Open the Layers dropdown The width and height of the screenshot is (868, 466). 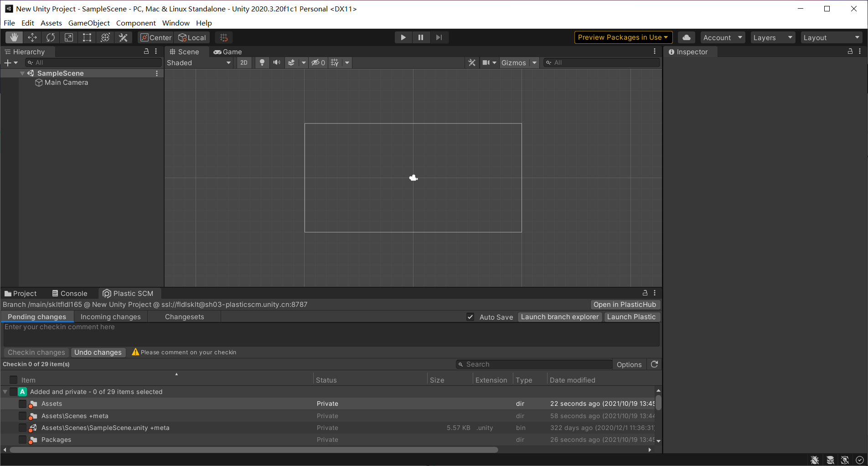pos(773,37)
